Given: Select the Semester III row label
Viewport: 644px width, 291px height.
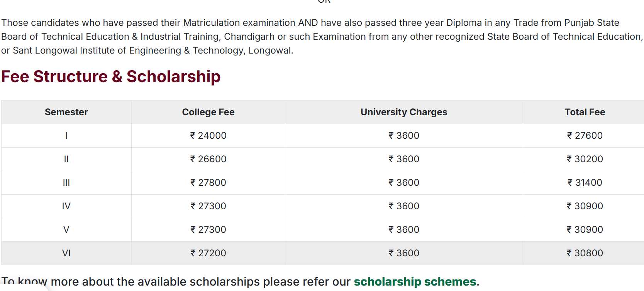Looking at the screenshot, I should click(66, 183).
